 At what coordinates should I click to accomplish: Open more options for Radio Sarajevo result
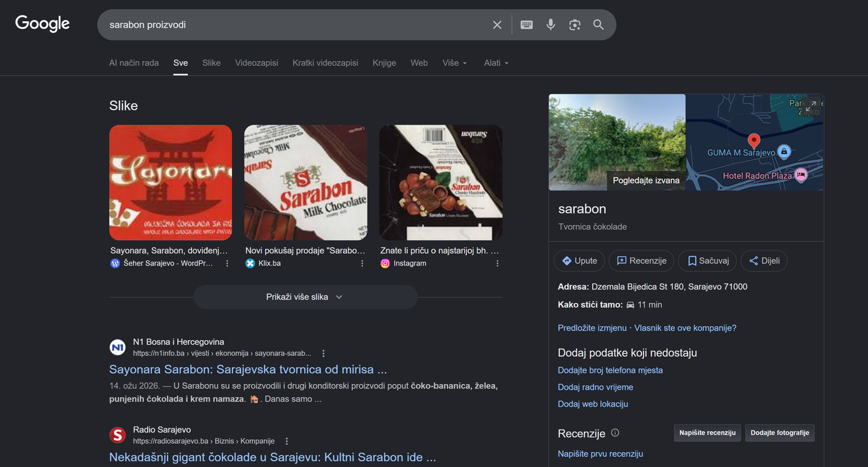287,441
